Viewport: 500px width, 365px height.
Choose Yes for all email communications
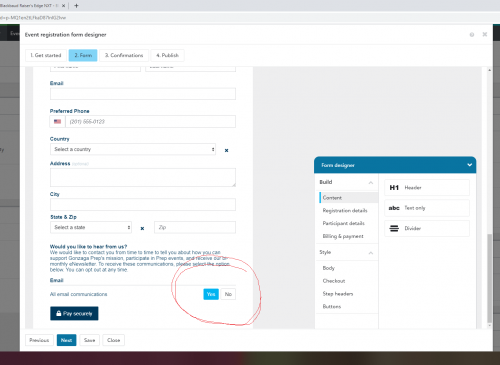click(211, 294)
